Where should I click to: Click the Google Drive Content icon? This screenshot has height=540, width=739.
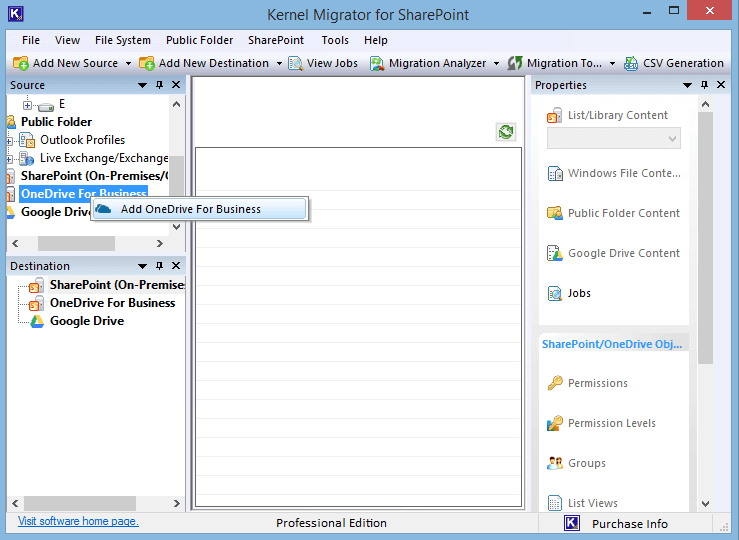[x=555, y=253]
